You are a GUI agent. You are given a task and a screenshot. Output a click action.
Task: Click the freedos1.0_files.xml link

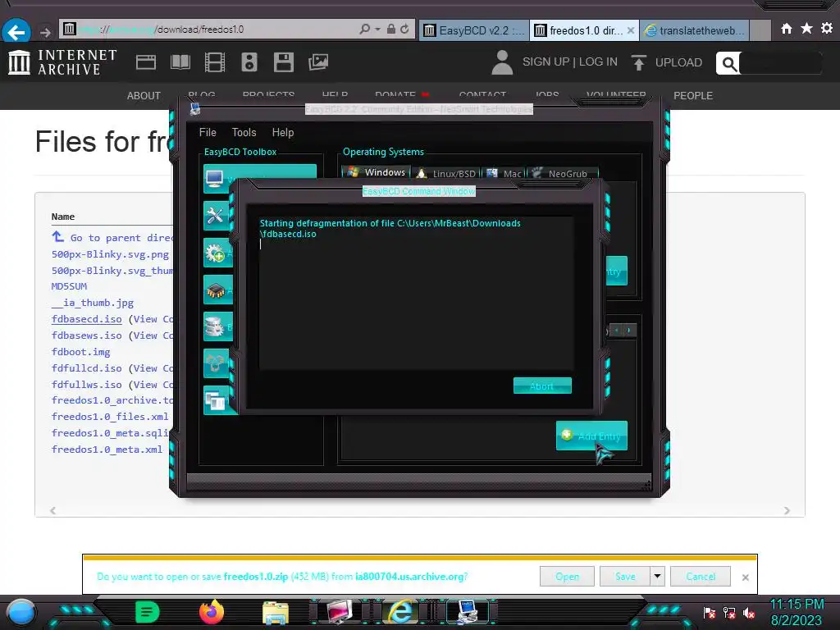point(110,417)
